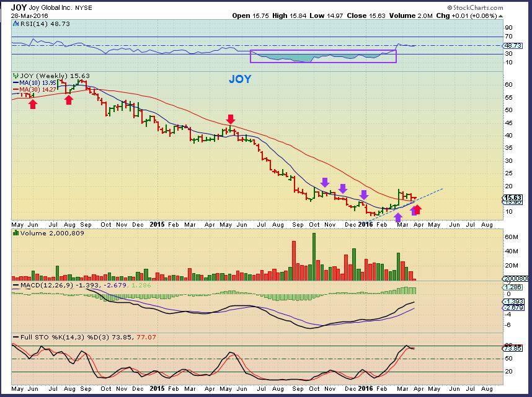
Task: Click the green up-triangle after Chg value
Action: 501,16
